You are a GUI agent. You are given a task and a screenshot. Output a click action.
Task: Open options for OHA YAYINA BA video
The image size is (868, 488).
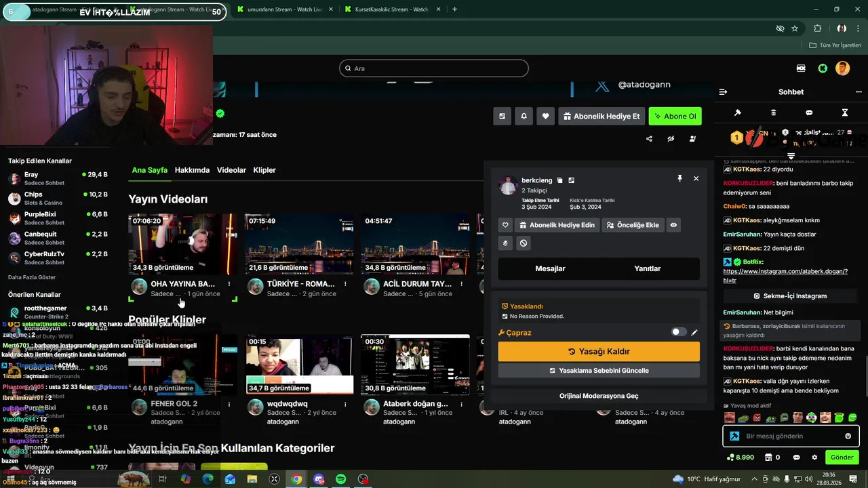point(229,284)
